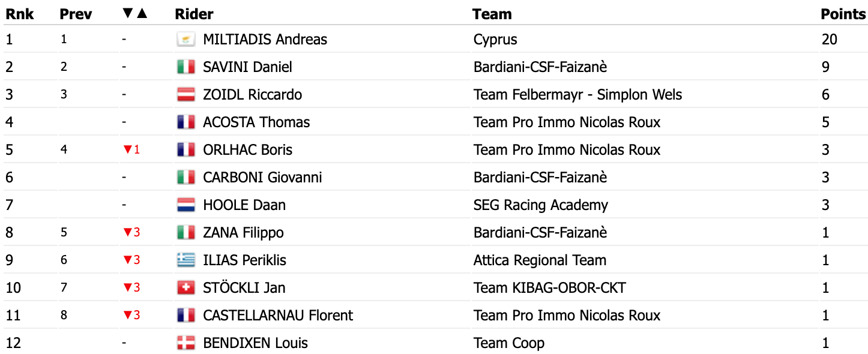Click the Rider column header
The height and width of the screenshot is (354, 868).
[194, 14]
